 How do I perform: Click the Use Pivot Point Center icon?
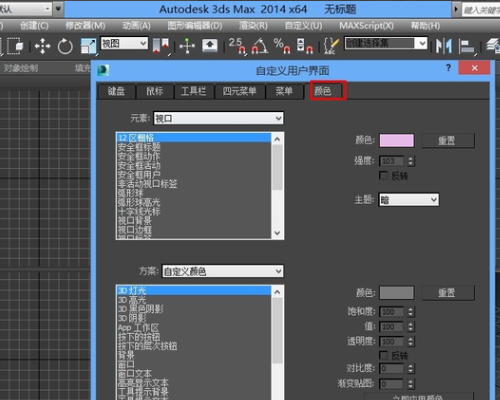(161, 46)
